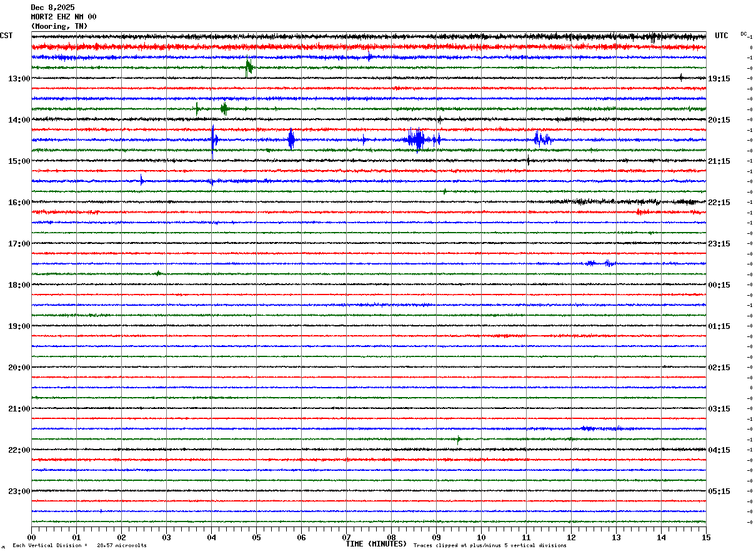Click minute tick label 09 on bottom axis
756x554 pixels.
pyautogui.click(x=436, y=538)
